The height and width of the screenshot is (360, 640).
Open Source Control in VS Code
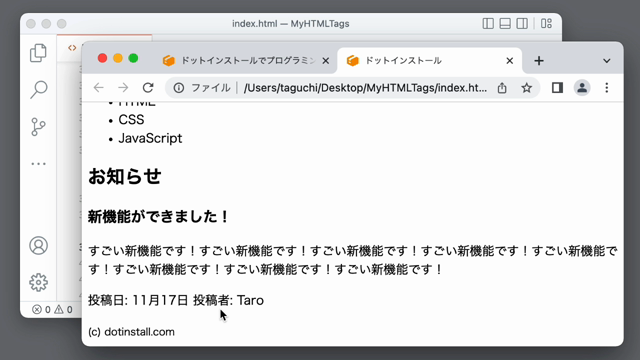[x=38, y=127]
